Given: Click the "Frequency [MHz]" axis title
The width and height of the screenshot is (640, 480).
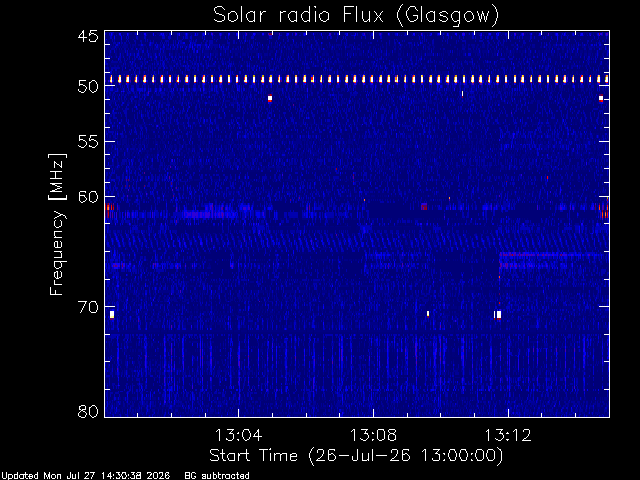Looking at the screenshot, I should pos(57,224).
